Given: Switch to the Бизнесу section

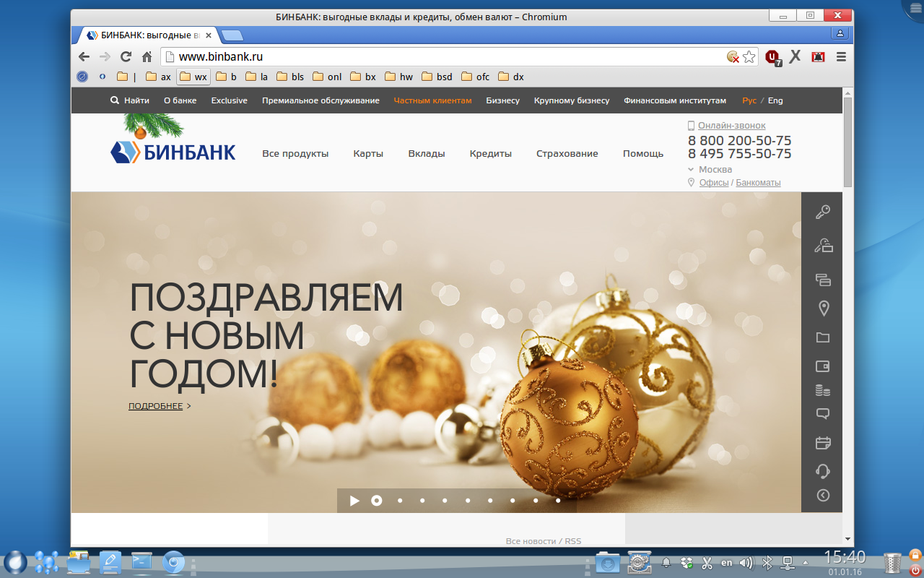Looking at the screenshot, I should 502,100.
